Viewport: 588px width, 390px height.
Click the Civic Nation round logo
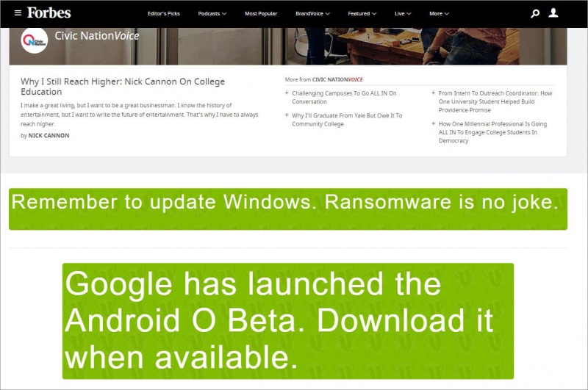tap(35, 40)
